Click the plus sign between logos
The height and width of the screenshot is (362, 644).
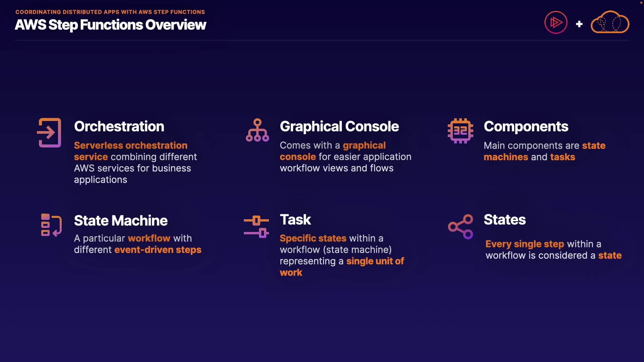point(579,24)
